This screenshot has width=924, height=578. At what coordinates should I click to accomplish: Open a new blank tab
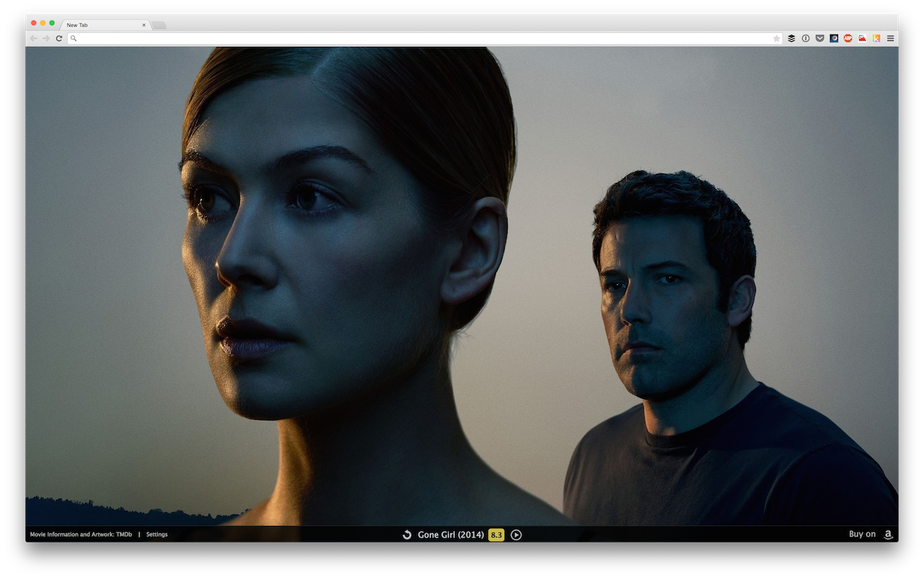point(159,25)
